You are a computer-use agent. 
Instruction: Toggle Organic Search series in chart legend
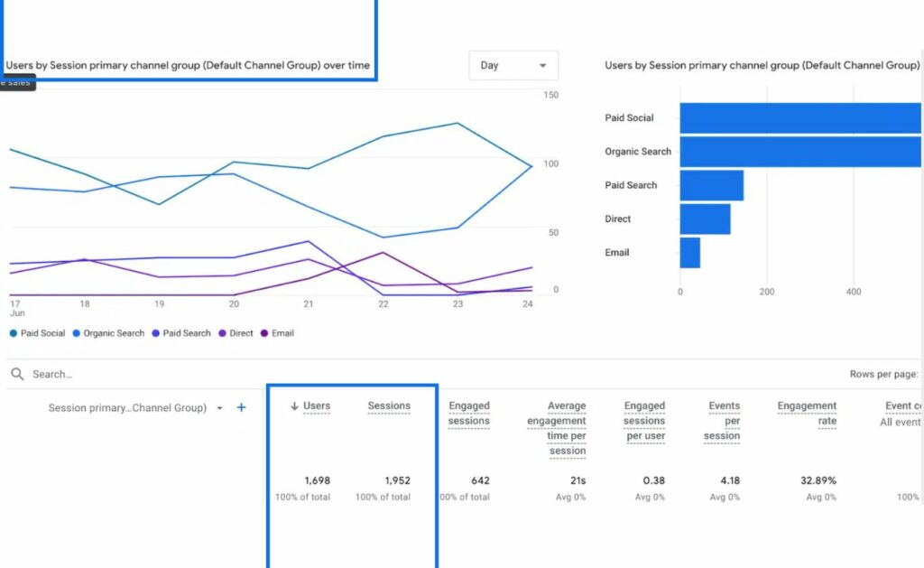tap(108, 333)
